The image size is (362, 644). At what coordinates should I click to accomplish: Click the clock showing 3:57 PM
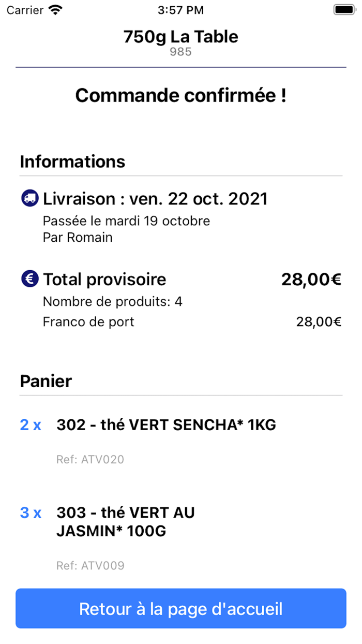180,9
